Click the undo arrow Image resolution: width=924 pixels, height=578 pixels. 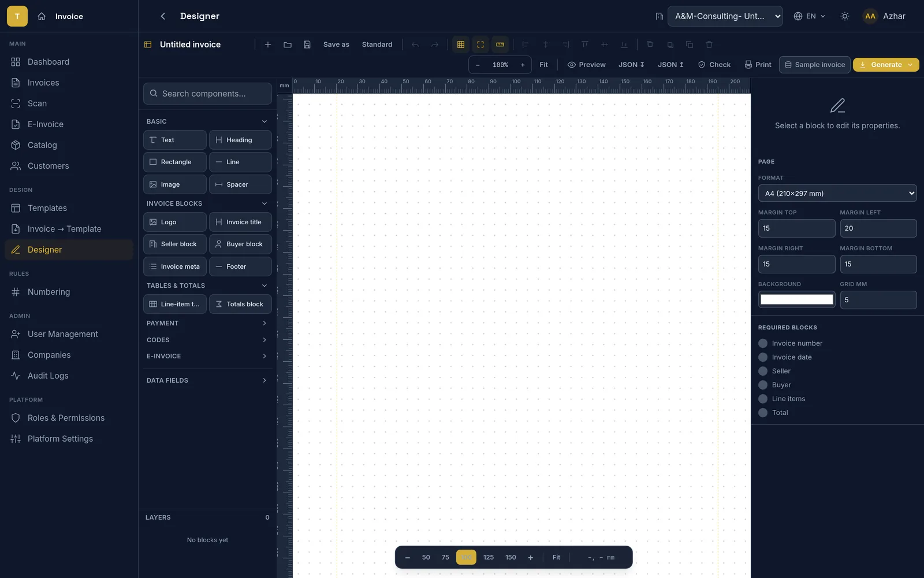[x=415, y=45]
